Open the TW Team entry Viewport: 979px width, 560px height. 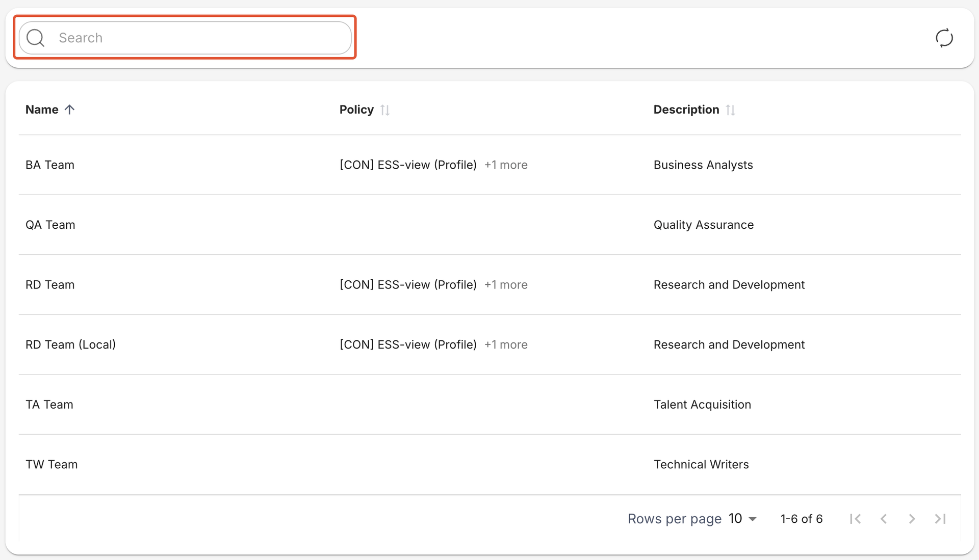click(51, 465)
